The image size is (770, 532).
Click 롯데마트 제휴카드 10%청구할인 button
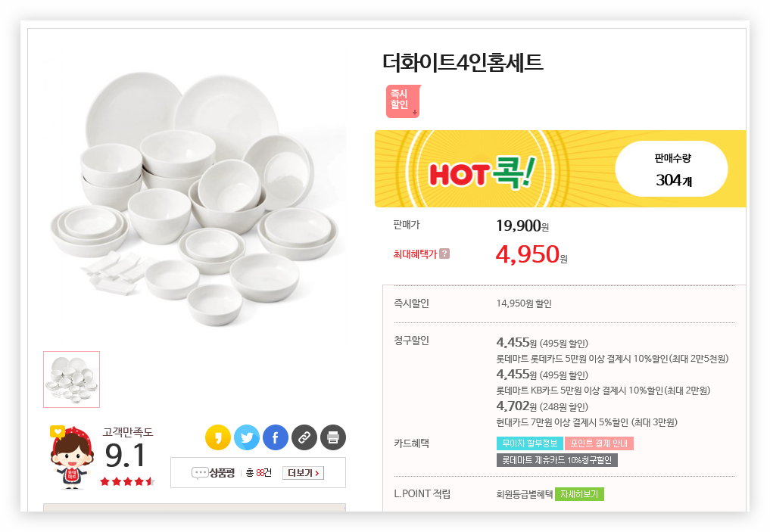coord(556,460)
